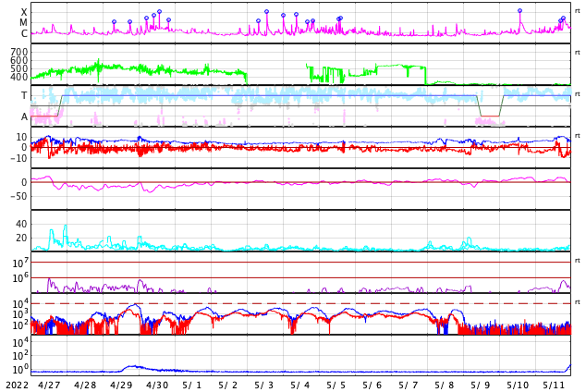Click the 4/27 date label

click(49, 386)
